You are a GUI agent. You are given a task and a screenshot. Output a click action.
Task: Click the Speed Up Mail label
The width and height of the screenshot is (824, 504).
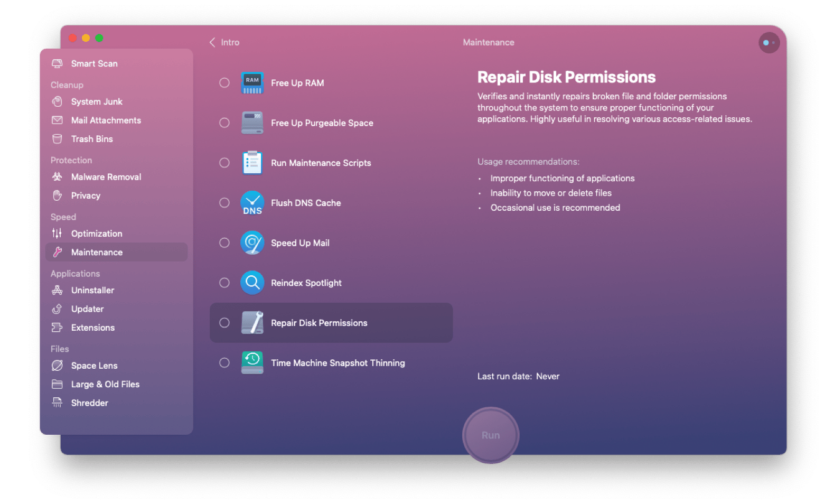pyautogui.click(x=300, y=243)
